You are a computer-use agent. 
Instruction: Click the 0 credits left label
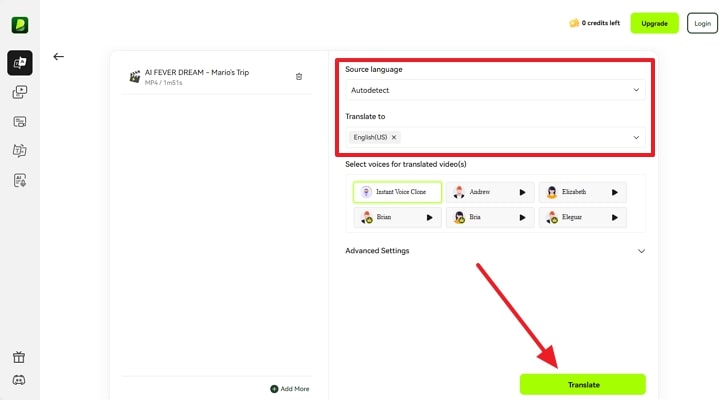(601, 23)
